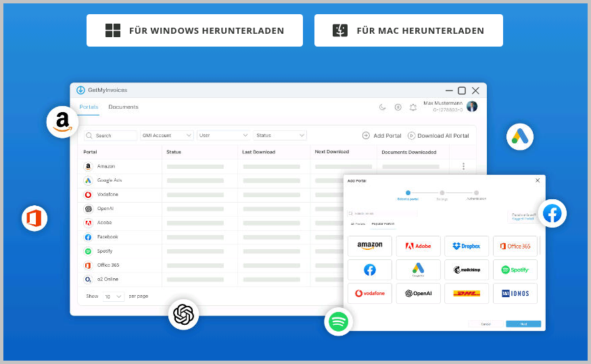Select the vodafone card in Add Portal
Viewport: 591px width, 364px height.
click(x=370, y=293)
